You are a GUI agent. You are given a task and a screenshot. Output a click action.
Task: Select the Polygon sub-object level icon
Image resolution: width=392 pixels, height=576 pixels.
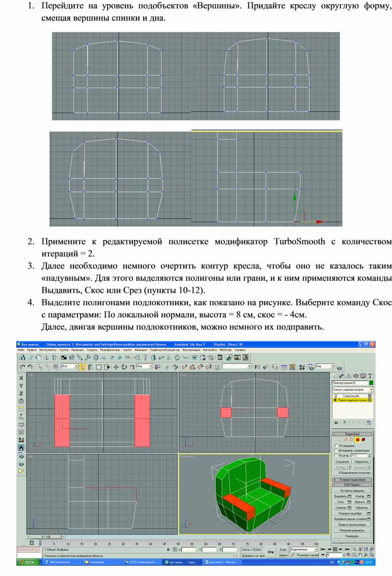click(357, 439)
